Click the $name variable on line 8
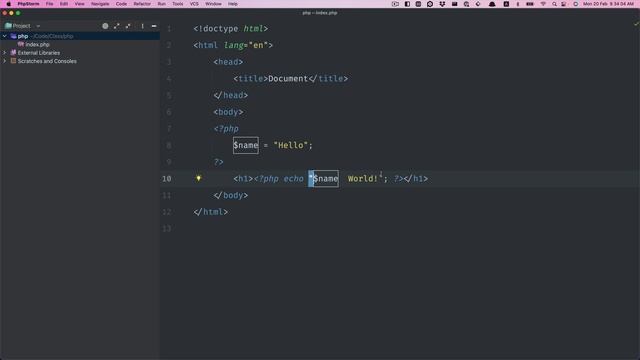 246,145
